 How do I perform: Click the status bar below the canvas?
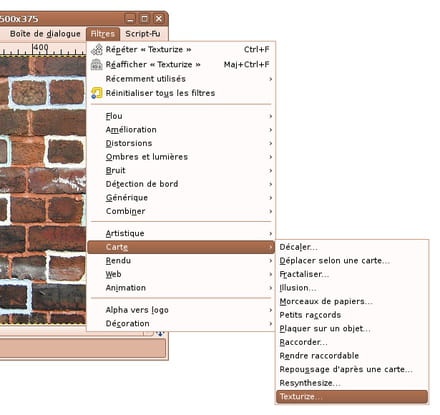point(82,348)
